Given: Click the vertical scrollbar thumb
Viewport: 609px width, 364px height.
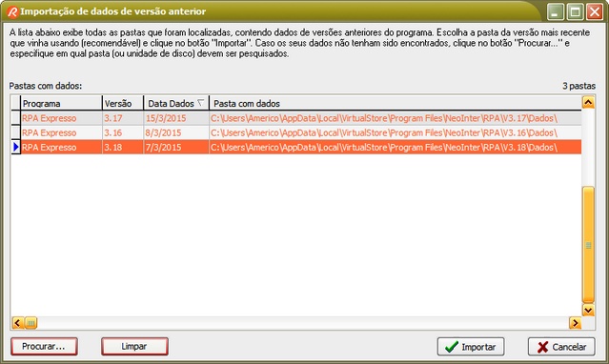Looking at the screenshot, I should pyautogui.click(x=588, y=245).
